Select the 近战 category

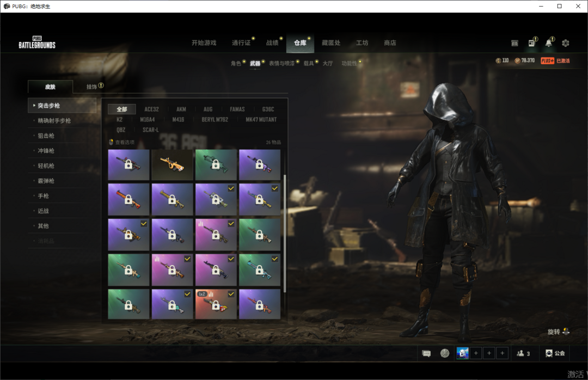point(62,211)
